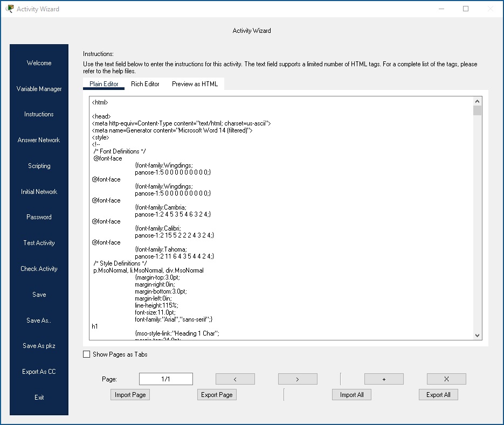Open the Answer Network section
This screenshot has width=504, height=425.
39,140
